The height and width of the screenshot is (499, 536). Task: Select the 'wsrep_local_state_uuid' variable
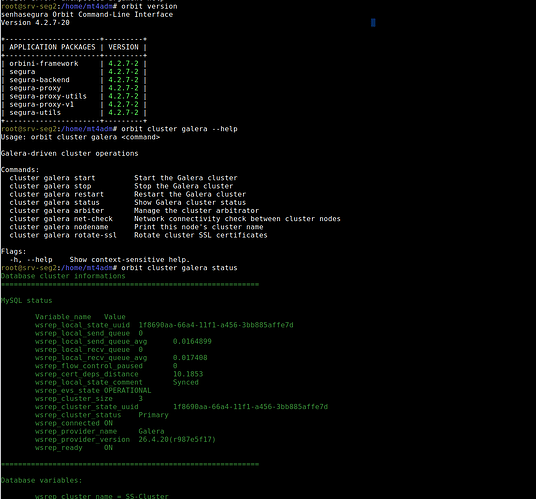point(82,325)
